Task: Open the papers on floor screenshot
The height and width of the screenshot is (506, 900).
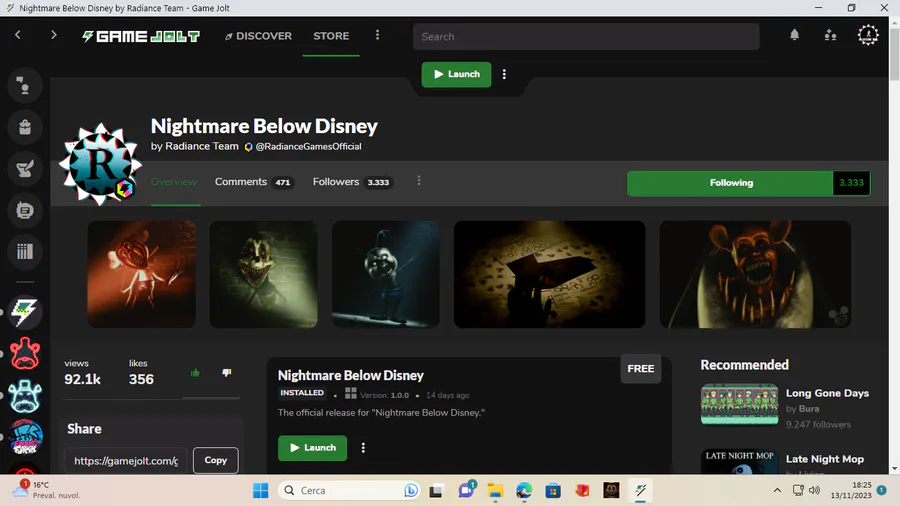Action: coord(549,274)
